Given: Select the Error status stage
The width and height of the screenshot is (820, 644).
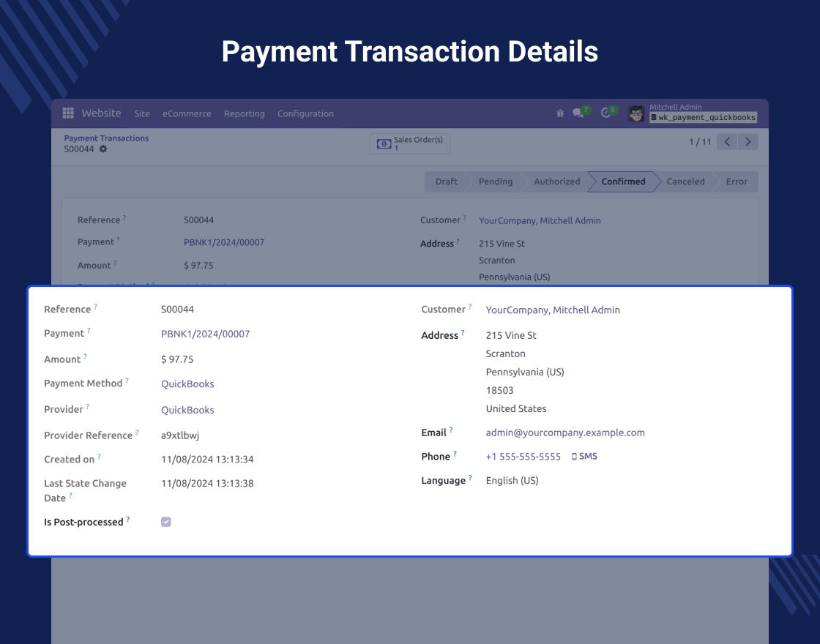Looking at the screenshot, I should click(x=737, y=181).
